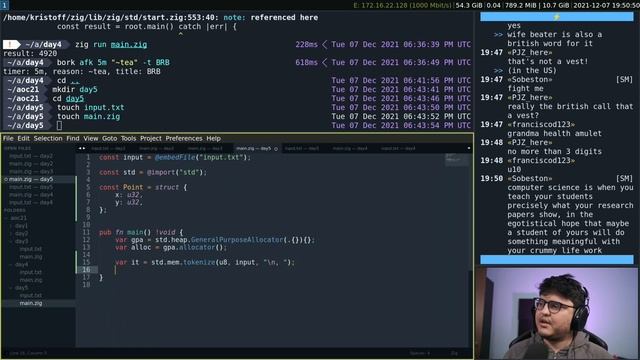Screen dimensions: 640x360
Task: Click line number 16 in the gutter
Action: [x=86, y=270]
